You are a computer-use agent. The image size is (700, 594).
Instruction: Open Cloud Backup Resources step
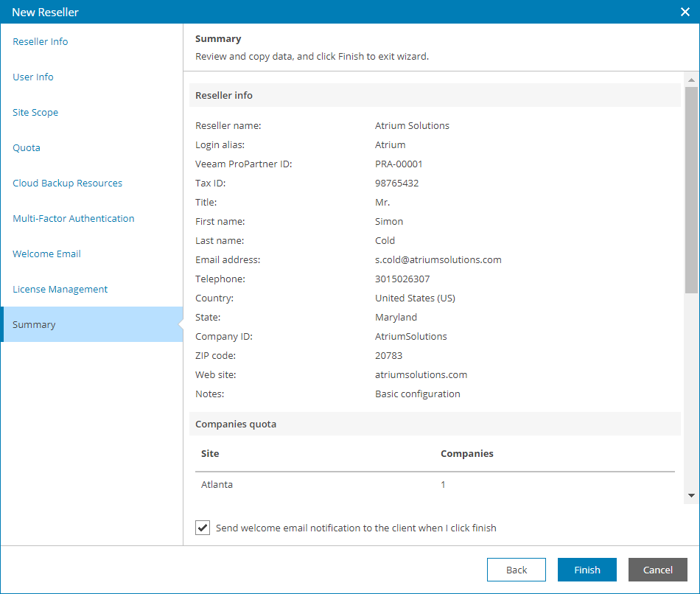[x=67, y=183]
